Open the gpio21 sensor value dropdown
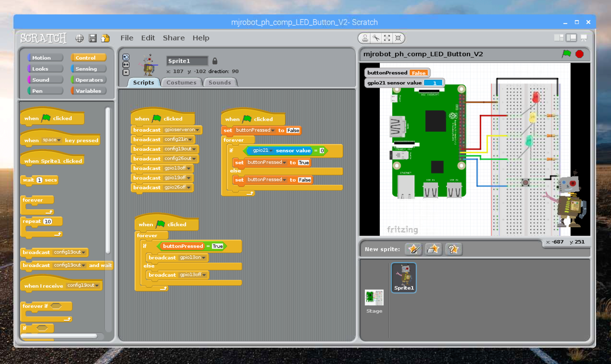Viewport: 611px width, 364px height. coord(271,151)
